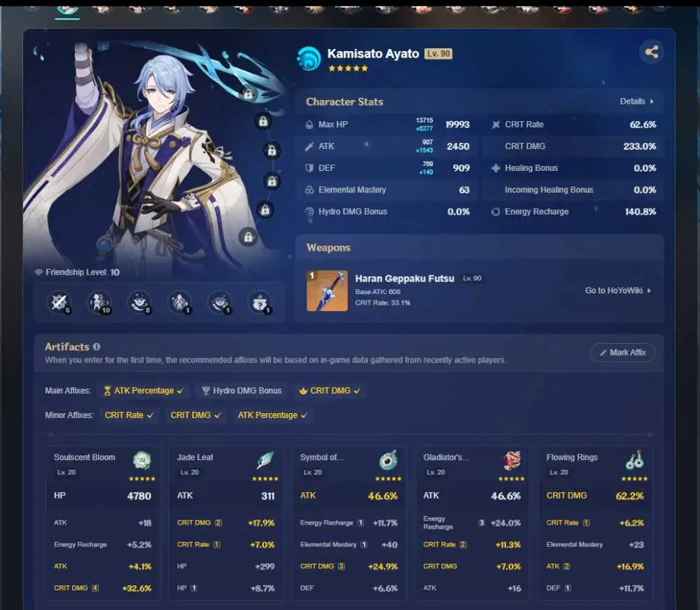The image size is (700, 610).
Task: Open the Normal Attack talent icon level 6
Action: tap(59, 303)
